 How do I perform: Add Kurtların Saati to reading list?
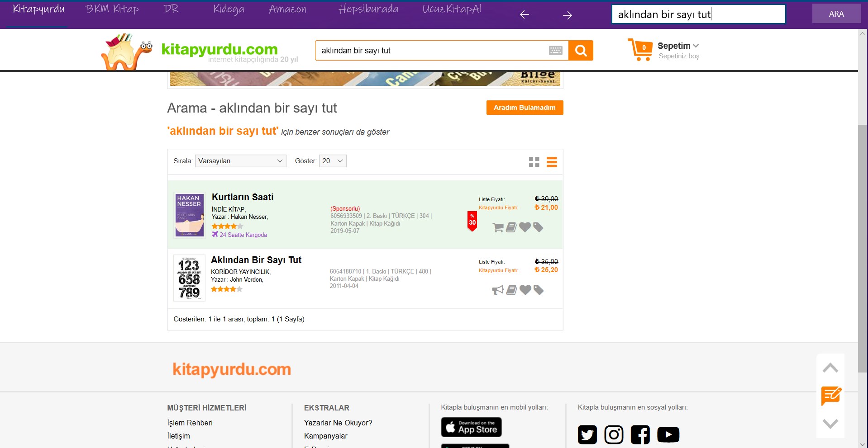(511, 227)
